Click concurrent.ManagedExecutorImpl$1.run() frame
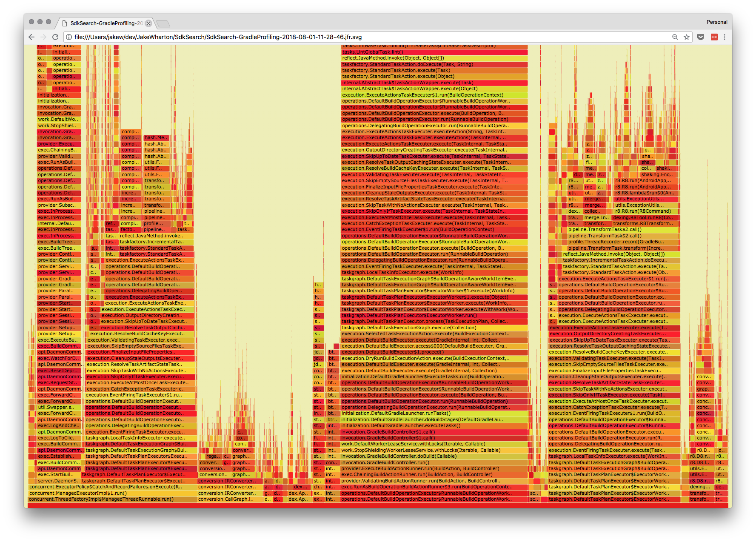This screenshot has width=756, height=542. pyautogui.click(x=112, y=493)
